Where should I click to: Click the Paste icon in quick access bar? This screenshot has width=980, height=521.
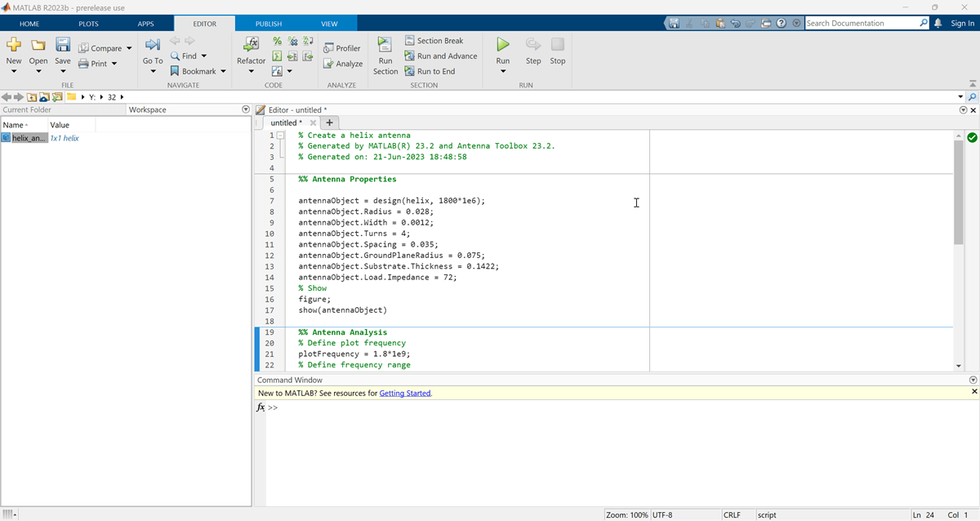click(721, 24)
